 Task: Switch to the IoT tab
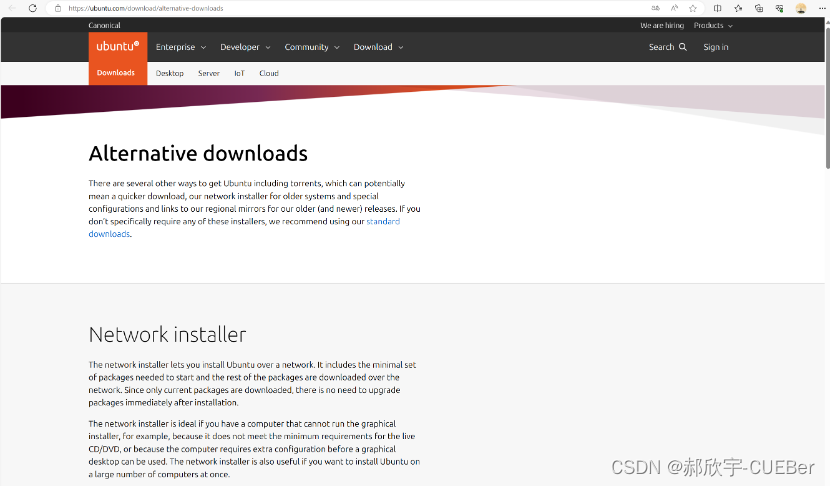(239, 73)
